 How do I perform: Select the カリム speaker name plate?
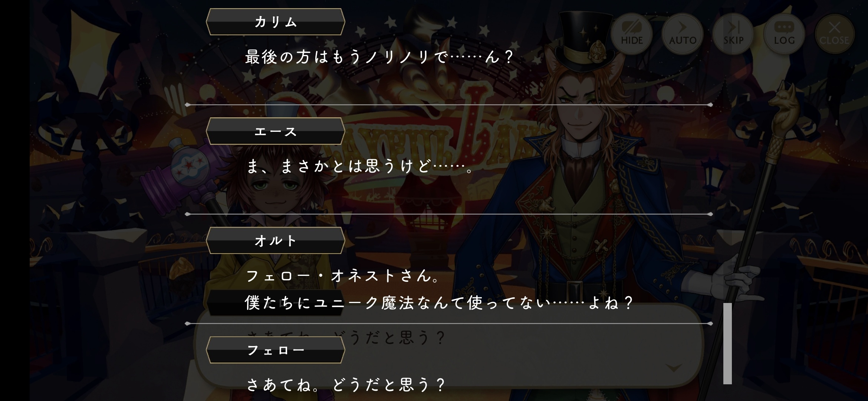276,22
